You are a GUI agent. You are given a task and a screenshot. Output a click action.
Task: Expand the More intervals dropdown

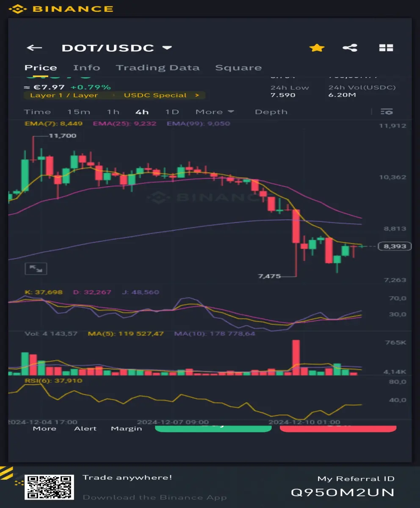[x=215, y=112]
